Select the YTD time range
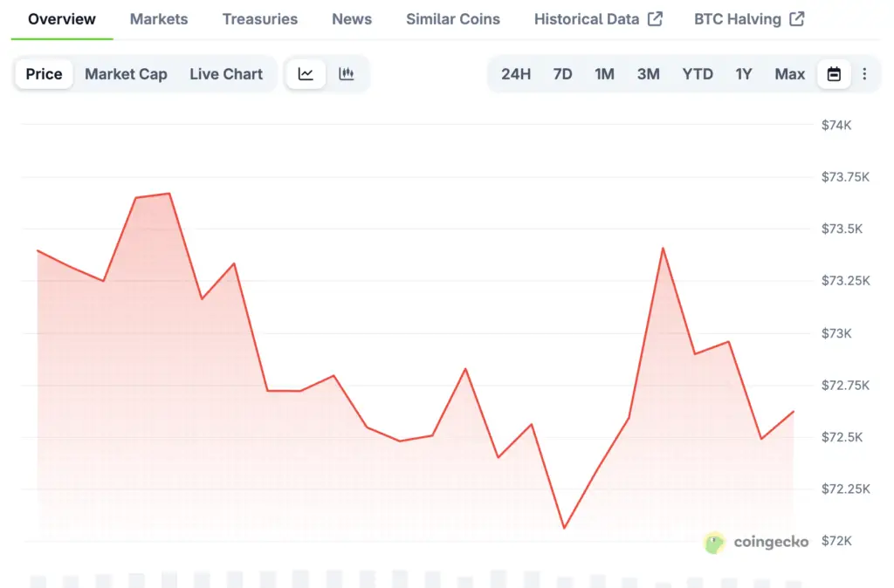894x588 pixels. click(698, 74)
